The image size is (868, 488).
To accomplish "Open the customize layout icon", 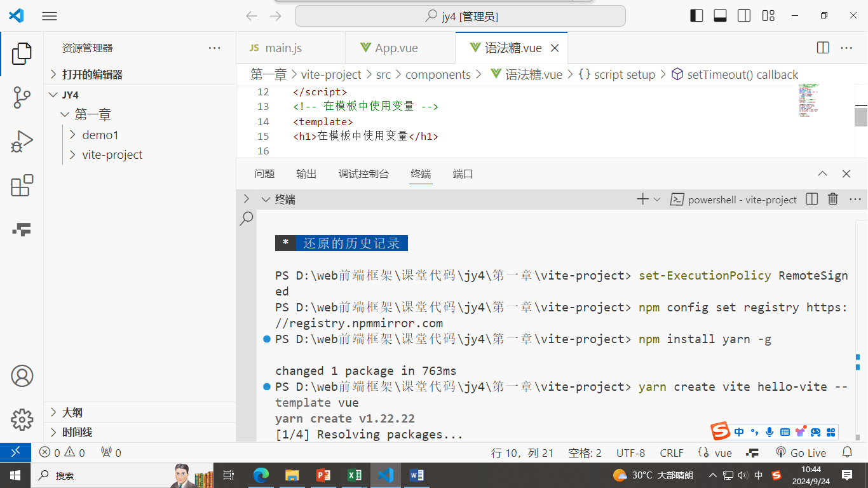I will [768, 16].
